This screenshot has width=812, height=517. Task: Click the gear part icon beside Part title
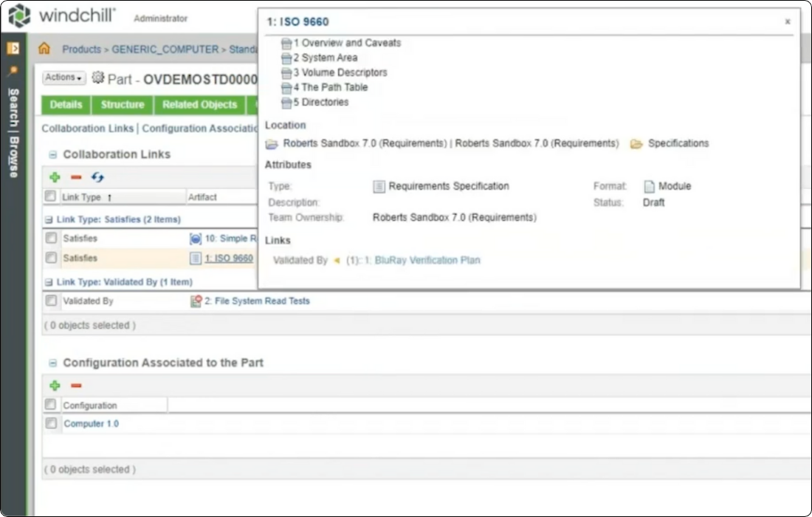pos(98,78)
